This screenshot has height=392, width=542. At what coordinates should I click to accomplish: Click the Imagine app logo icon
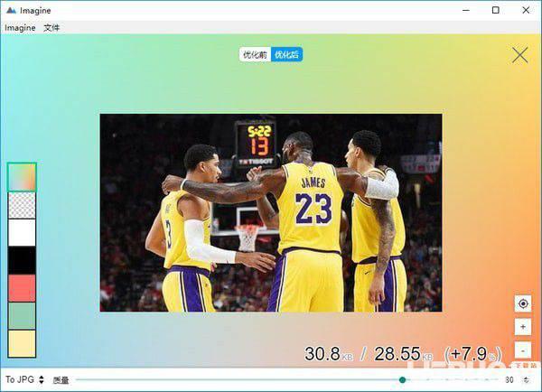click(11, 10)
